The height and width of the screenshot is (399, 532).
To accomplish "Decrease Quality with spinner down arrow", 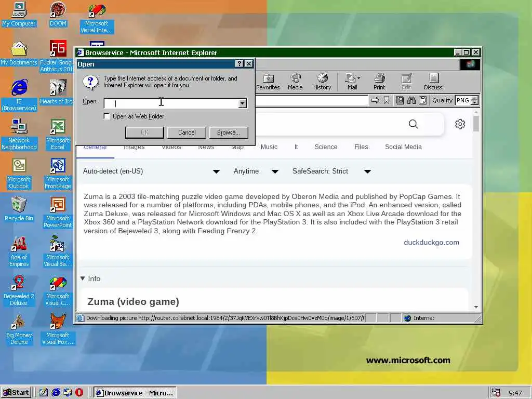I will (x=475, y=102).
